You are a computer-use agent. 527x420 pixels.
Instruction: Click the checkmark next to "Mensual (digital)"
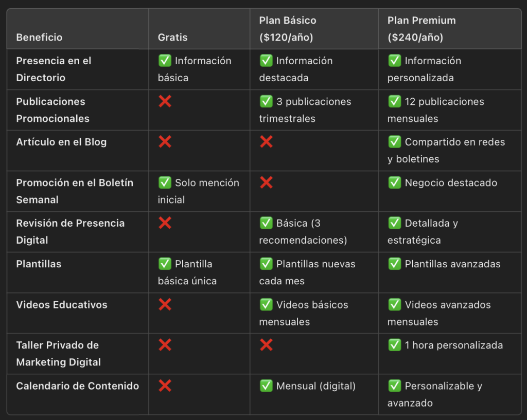pos(266,386)
